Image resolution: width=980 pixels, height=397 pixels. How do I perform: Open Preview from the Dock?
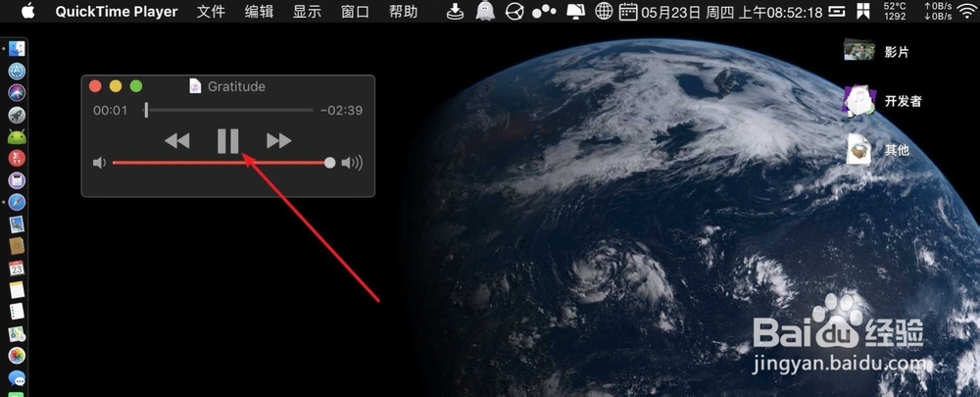17,224
